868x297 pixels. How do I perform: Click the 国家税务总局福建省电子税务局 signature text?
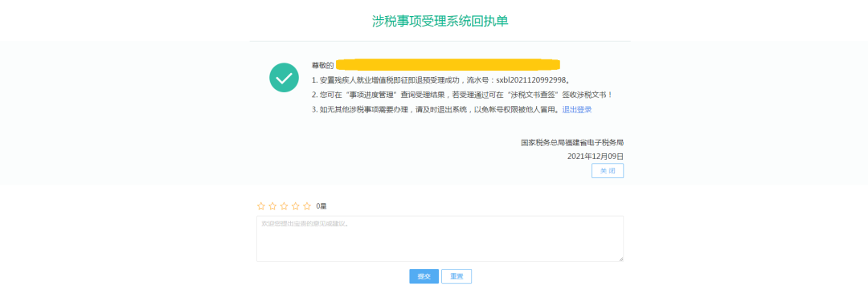pyautogui.click(x=572, y=142)
